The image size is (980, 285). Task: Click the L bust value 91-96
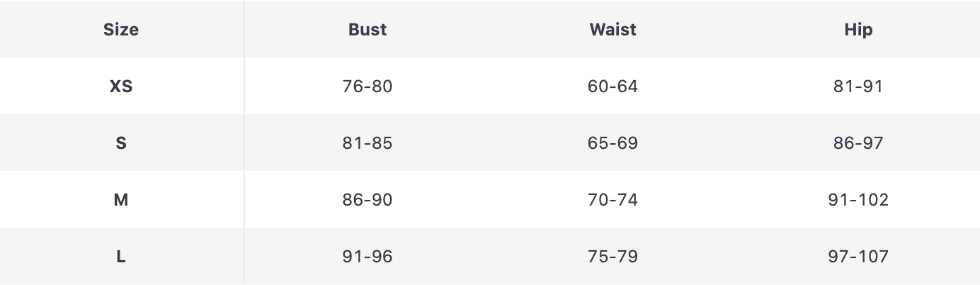tap(367, 257)
